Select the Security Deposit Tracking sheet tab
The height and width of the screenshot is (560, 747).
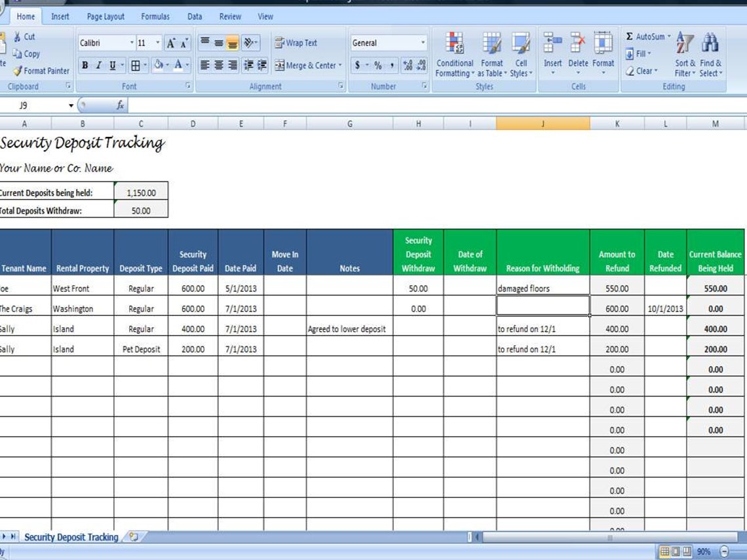pos(71,537)
